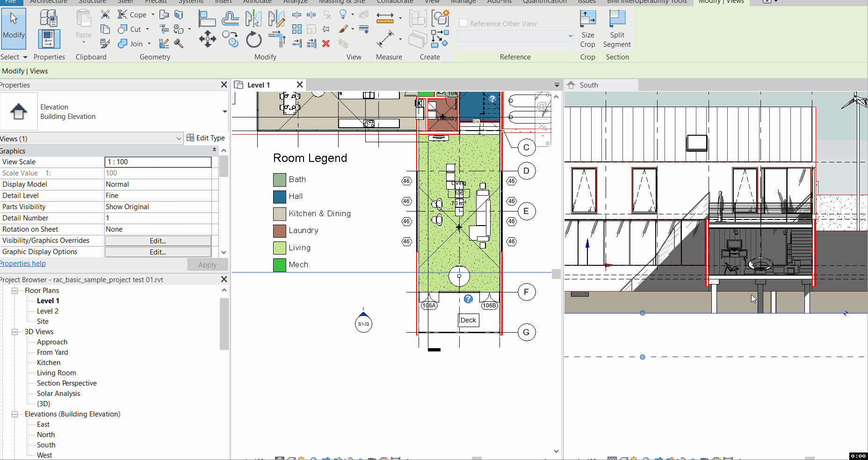This screenshot has width=868, height=460.
Task: Click the red Delete tool in Modify panel
Action: [x=325, y=44]
